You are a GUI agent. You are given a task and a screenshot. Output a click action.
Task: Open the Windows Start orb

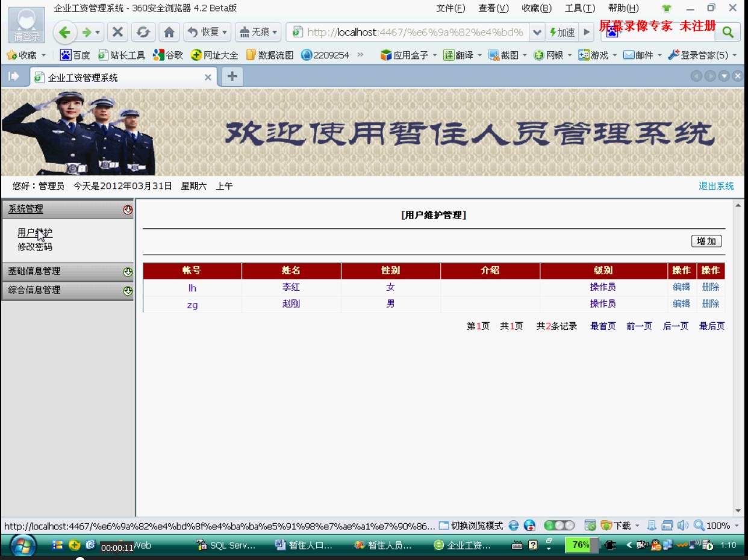coord(23,546)
